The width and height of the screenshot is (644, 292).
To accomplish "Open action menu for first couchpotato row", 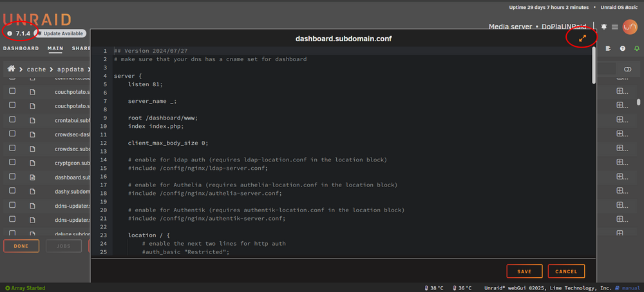I will (620, 91).
